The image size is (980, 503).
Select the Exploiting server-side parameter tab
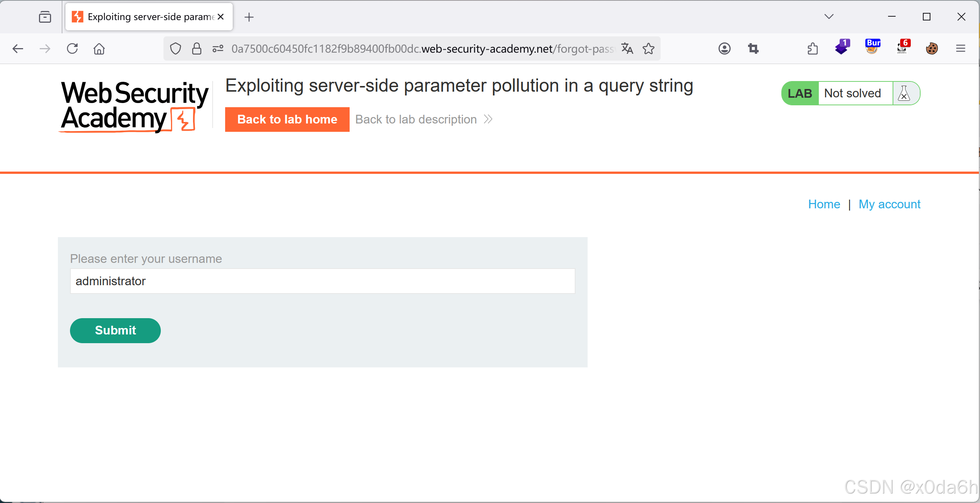pyautogui.click(x=145, y=17)
